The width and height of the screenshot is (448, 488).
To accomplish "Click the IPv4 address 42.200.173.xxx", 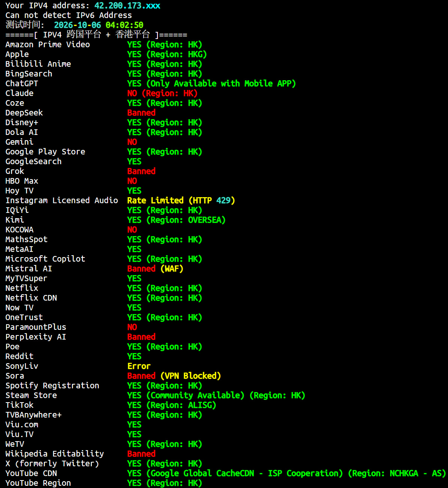I will coord(127,6).
